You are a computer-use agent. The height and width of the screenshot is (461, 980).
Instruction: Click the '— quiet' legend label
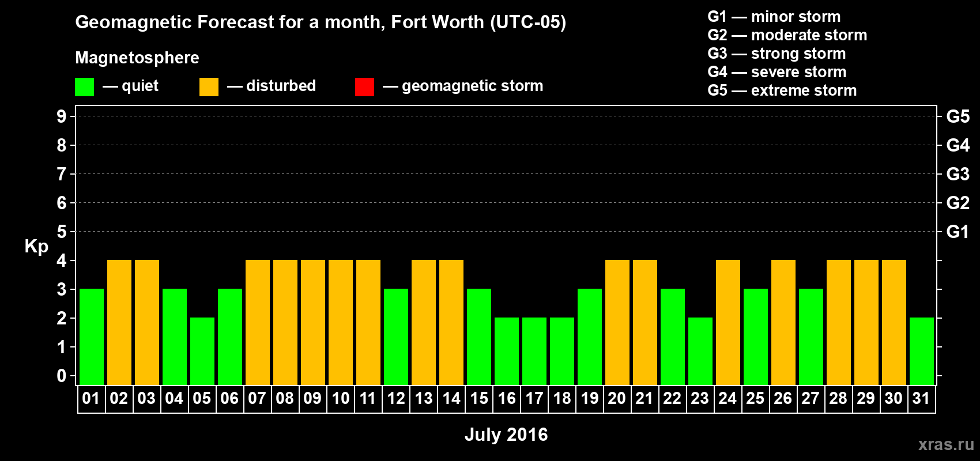131,86
